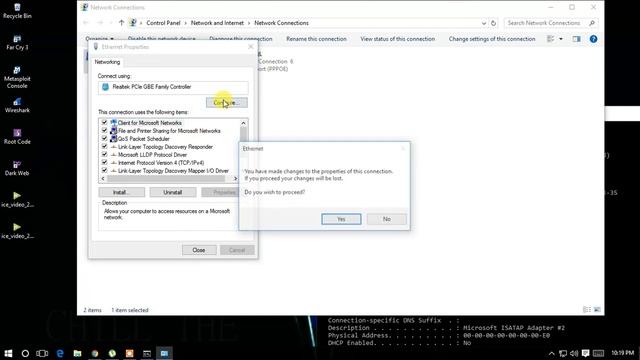Click the Realtek PCIe GBE Family Controller field
This screenshot has width=640, height=360.
coord(173,87)
